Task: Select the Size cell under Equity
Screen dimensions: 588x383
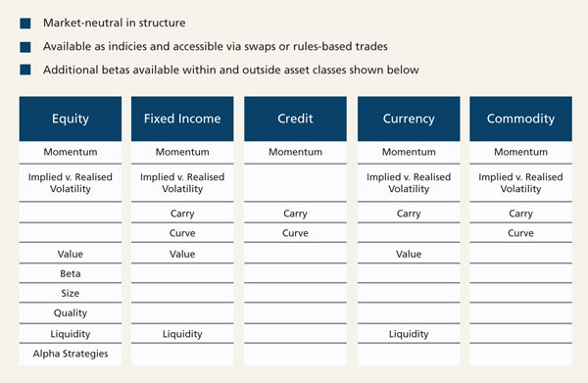Action: click(x=71, y=293)
